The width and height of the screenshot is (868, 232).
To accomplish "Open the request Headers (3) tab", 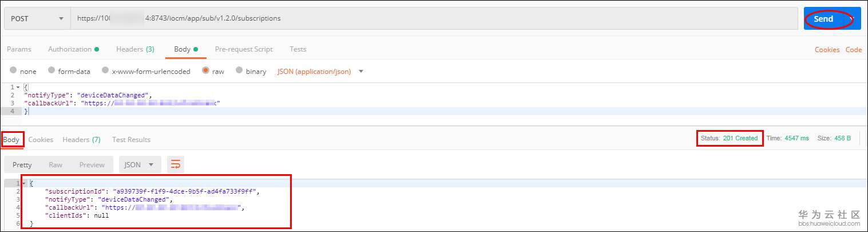I will pos(135,49).
